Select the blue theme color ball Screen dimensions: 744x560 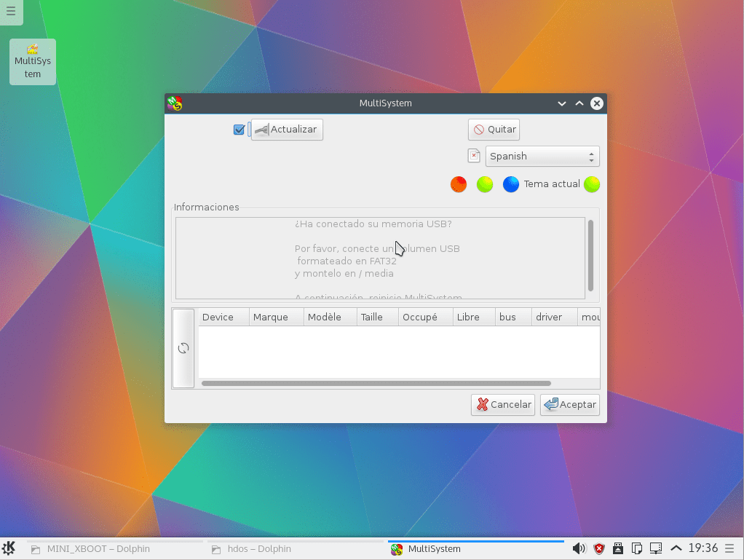510,184
